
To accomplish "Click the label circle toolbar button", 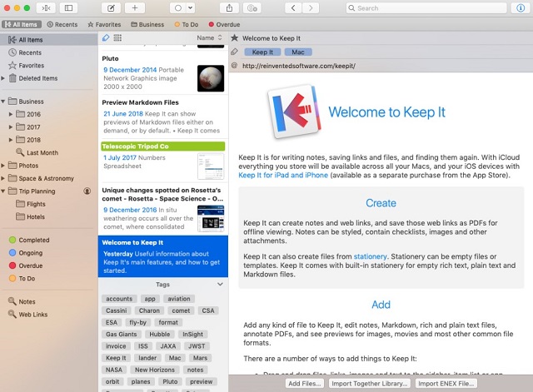I will (x=177, y=7).
